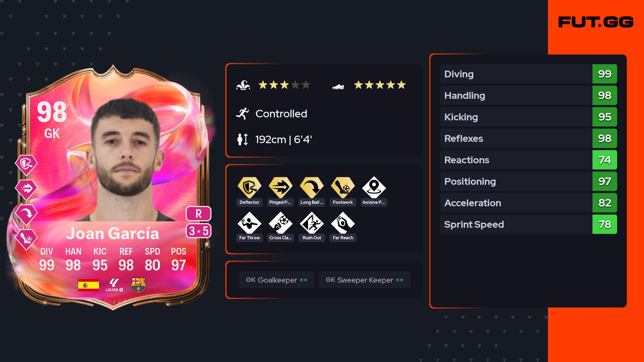Select the Rush Out playstyle icon
This screenshot has width=644, height=362.
(312, 223)
